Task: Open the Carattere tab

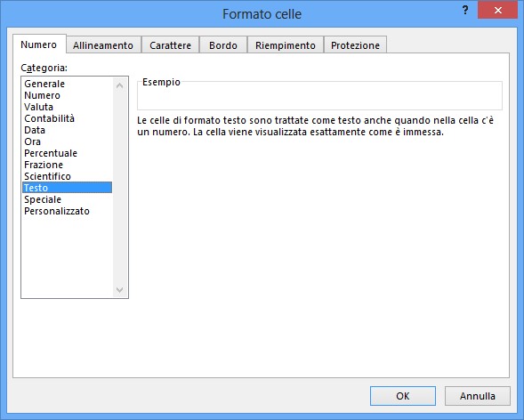Action: [171, 45]
